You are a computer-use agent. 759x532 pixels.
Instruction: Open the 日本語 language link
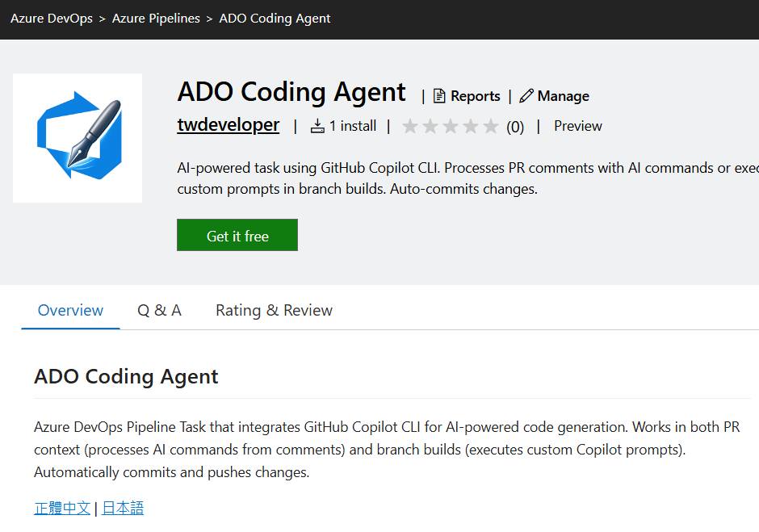[x=123, y=508]
